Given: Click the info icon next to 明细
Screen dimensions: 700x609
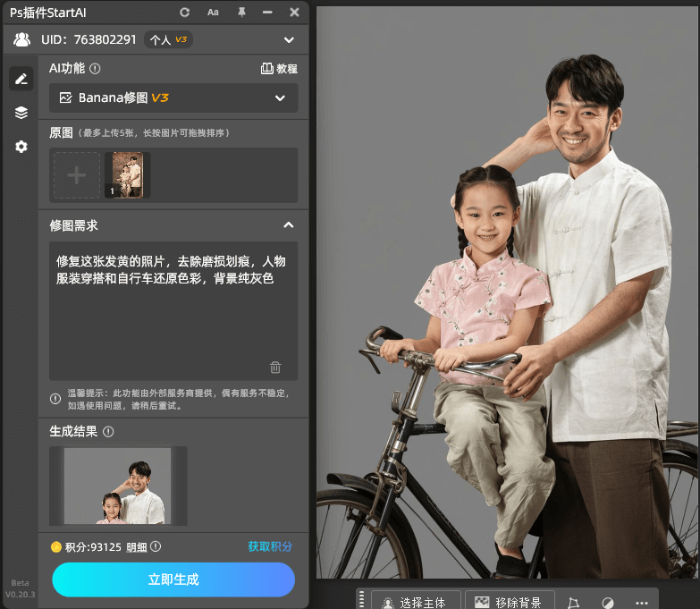Looking at the screenshot, I should (156, 546).
